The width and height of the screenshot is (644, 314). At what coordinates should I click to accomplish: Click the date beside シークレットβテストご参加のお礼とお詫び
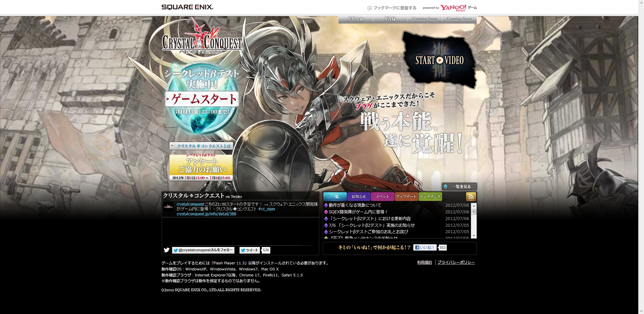click(x=457, y=232)
